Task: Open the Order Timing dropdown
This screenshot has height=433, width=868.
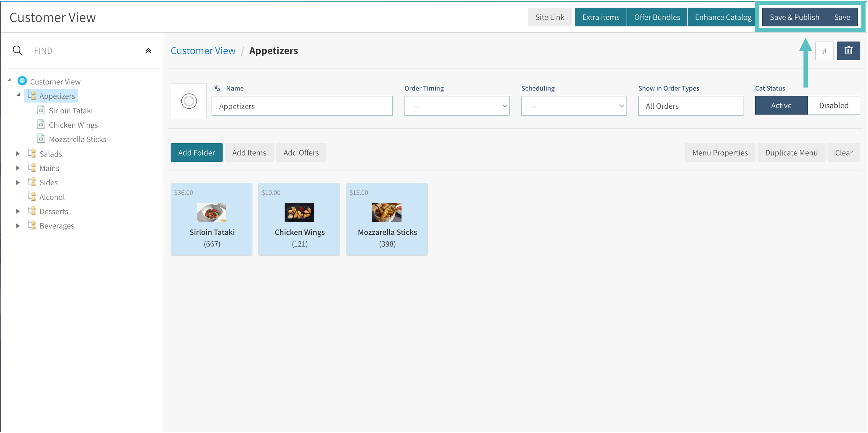Action: point(457,106)
